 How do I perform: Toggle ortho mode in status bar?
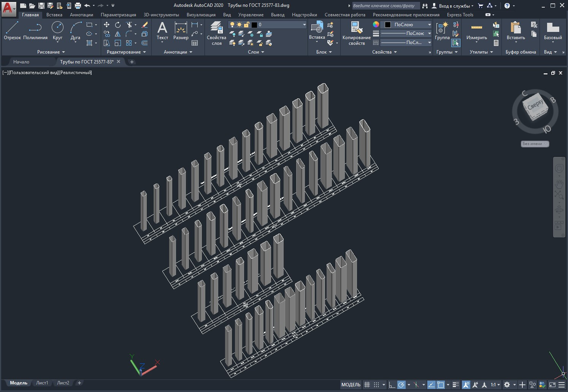(392, 385)
